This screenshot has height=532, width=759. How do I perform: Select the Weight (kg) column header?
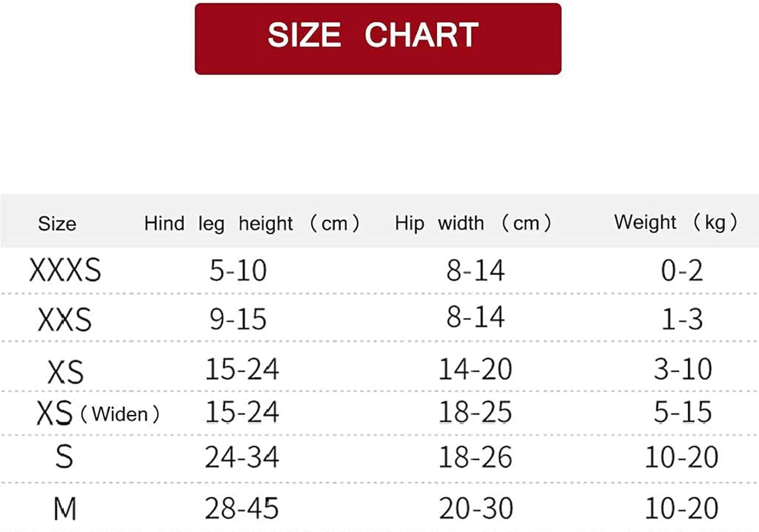click(x=675, y=222)
